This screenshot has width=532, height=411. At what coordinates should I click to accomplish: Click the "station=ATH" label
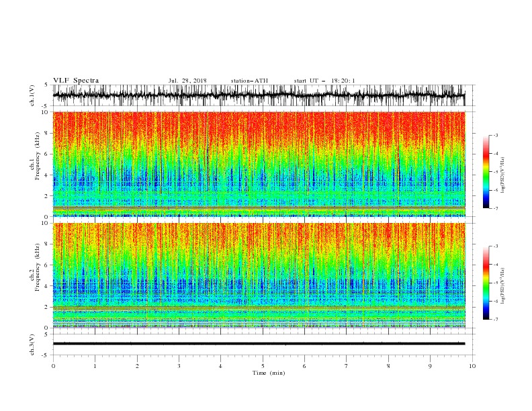click(249, 81)
